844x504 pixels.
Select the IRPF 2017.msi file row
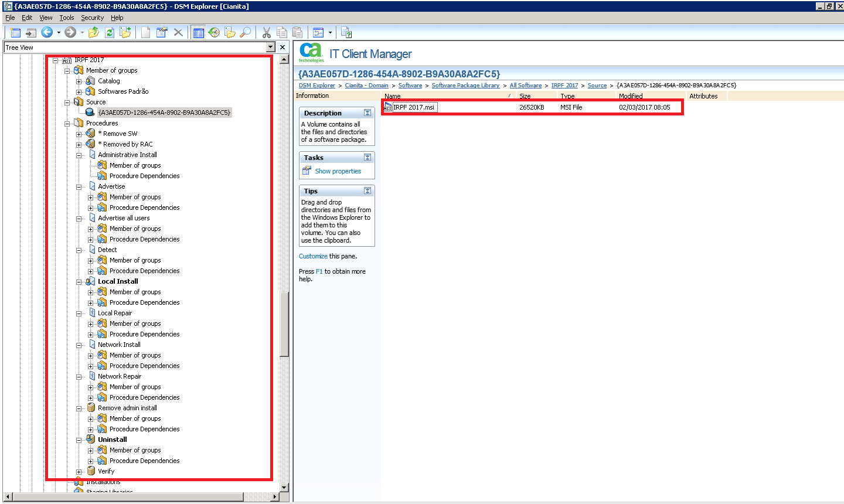(x=532, y=107)
